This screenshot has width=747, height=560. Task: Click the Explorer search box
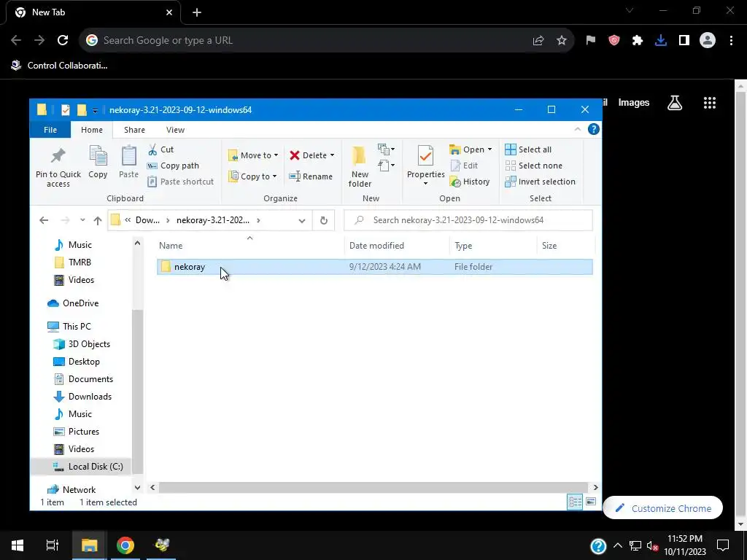pyautogui.click(x=468, y=220)
